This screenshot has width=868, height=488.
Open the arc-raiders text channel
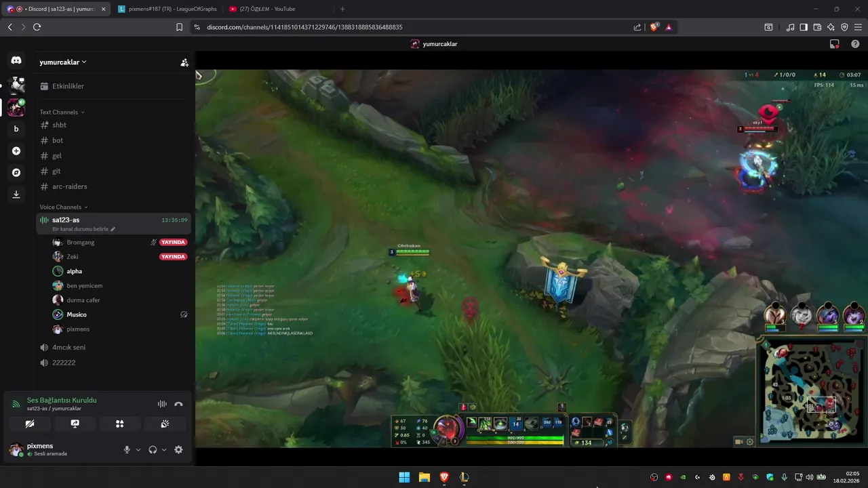click(x=113, y=186)
